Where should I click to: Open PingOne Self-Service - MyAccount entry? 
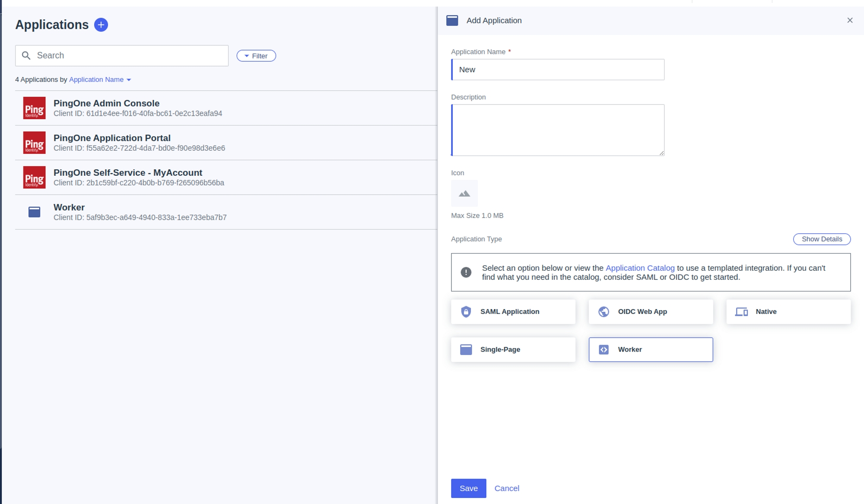coord(128,173)
